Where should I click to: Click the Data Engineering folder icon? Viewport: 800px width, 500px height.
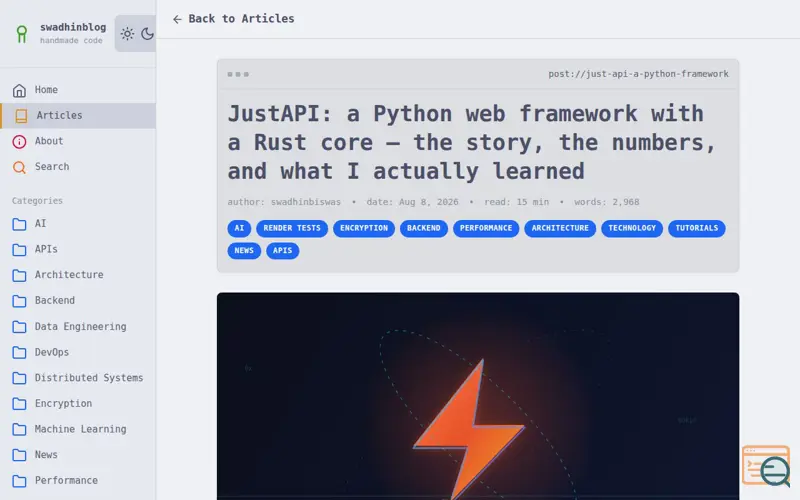(x=19, y=327)
